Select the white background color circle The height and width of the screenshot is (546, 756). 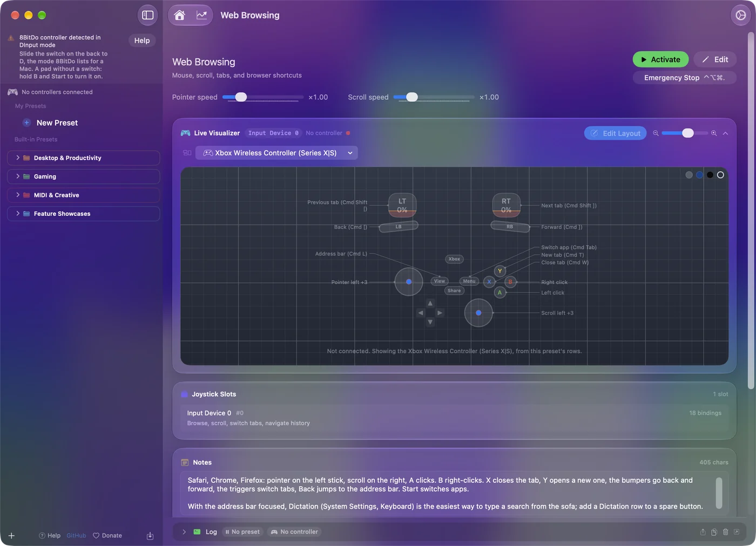tap(720, 175)
